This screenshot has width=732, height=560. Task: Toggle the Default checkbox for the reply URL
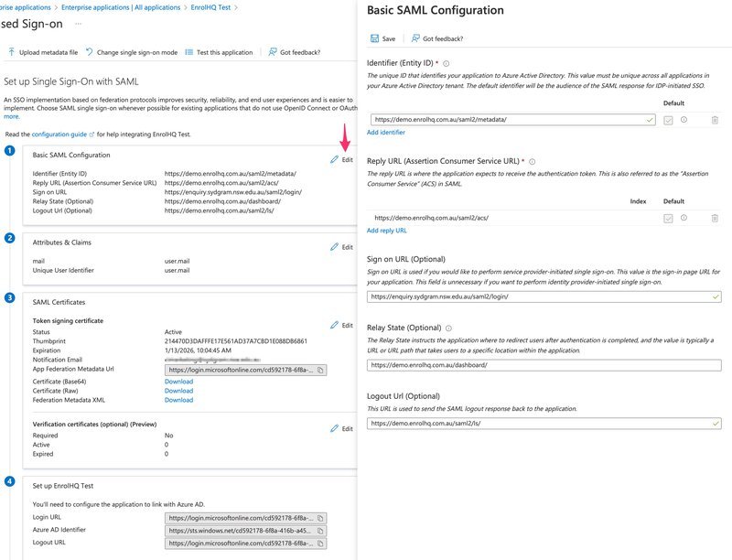(669, 216)
